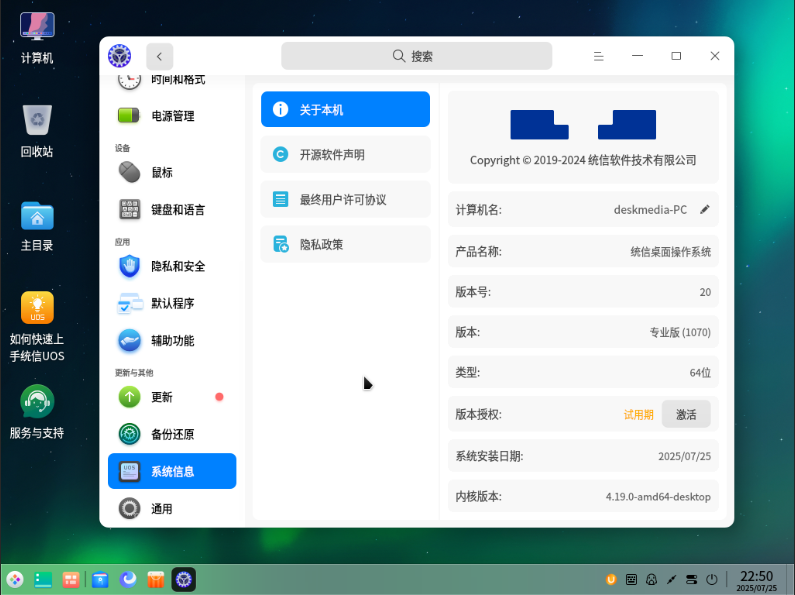
Task: Open 鼠标 mouse settings
Action: [x=172, y=172]
